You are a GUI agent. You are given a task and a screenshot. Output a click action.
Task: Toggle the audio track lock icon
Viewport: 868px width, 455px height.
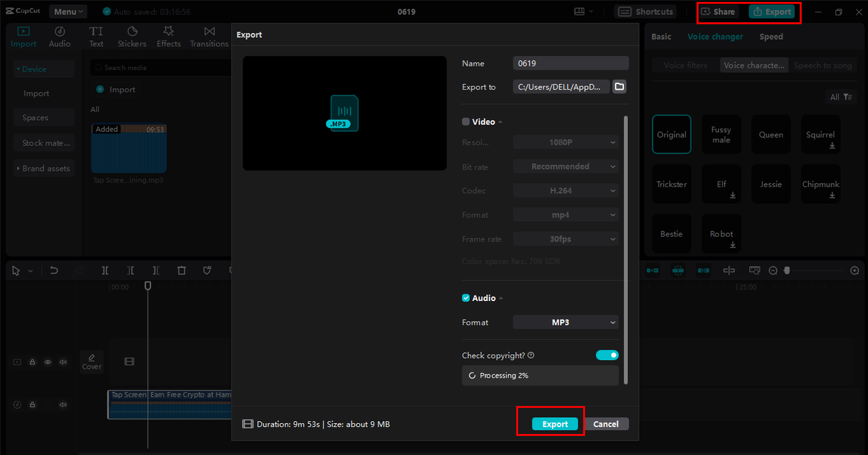pos(33,405)
